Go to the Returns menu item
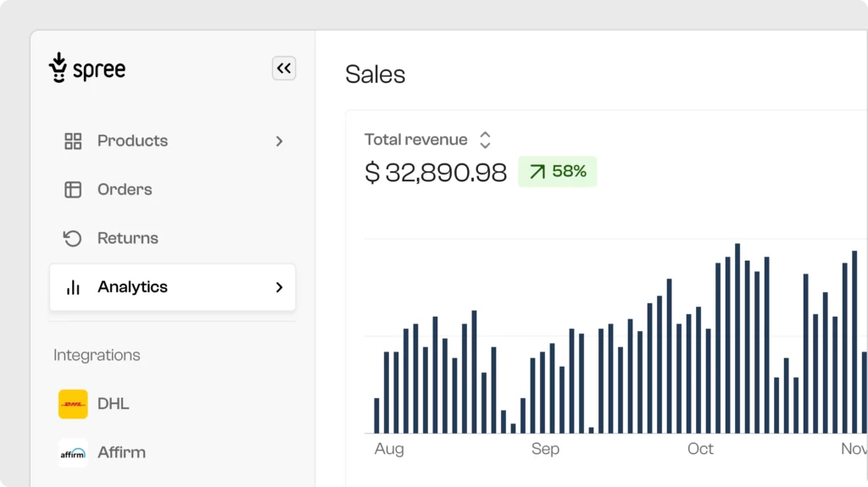The image size is (868, 487). [127, 239]
